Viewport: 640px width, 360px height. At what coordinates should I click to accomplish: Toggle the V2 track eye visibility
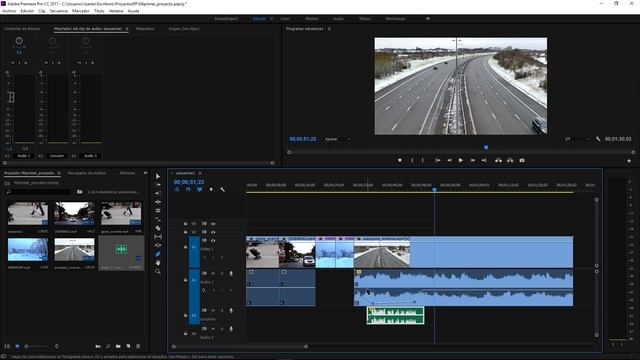213,232
